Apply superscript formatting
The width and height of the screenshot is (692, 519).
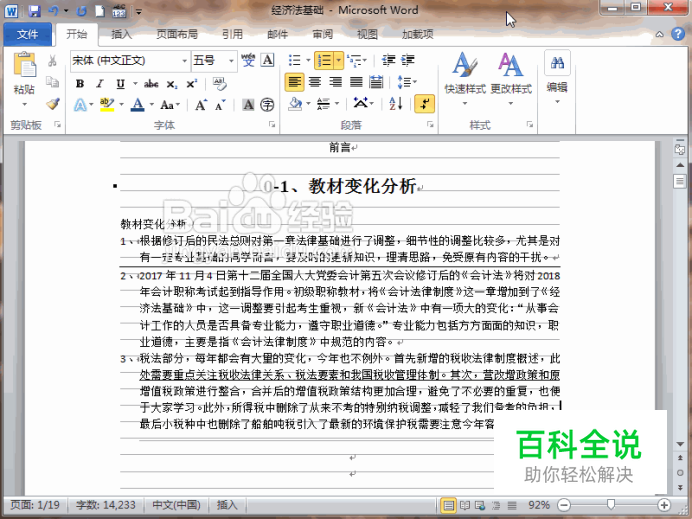pos(192,84)
